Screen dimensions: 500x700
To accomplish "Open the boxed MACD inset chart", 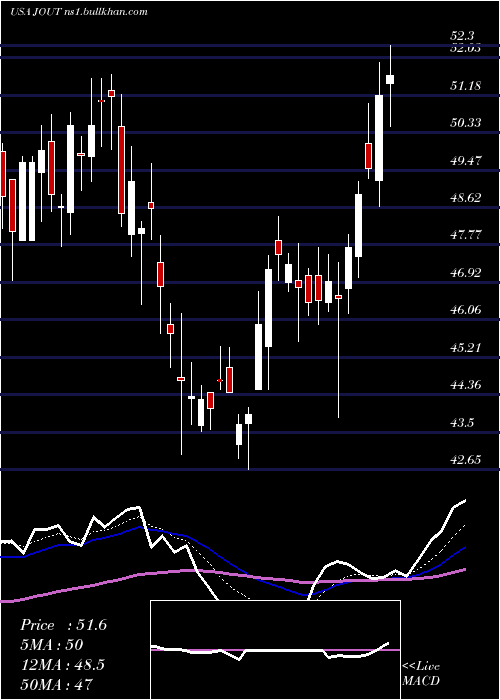I will point(275,650).
